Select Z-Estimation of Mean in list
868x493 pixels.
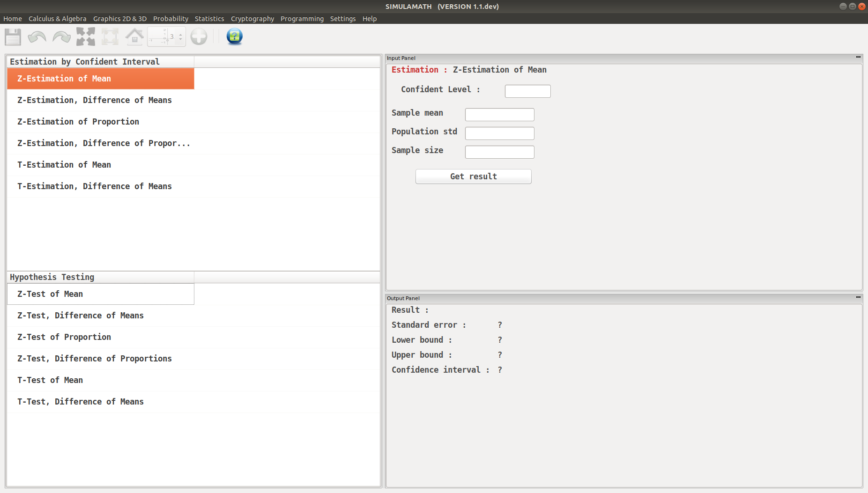coord(101,79)
